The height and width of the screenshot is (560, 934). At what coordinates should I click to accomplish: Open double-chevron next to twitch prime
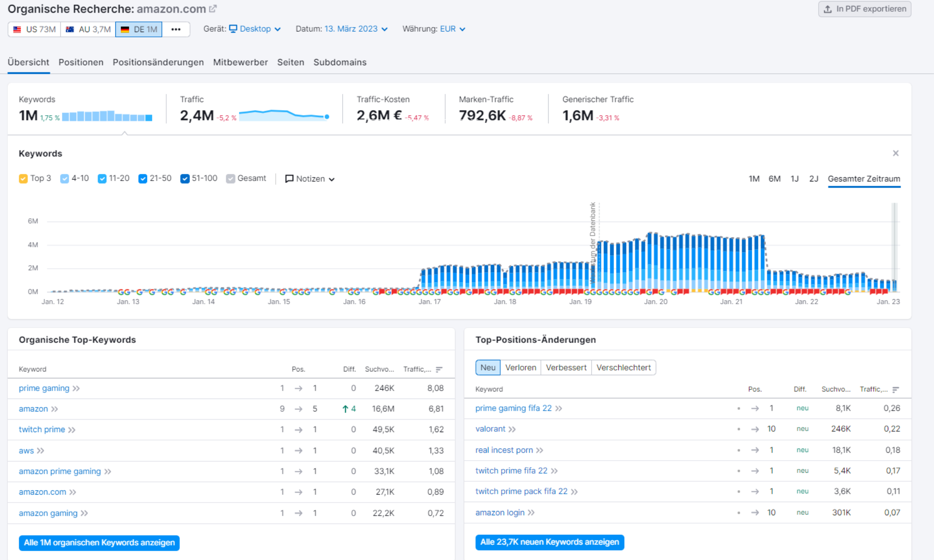[x=72, y=430]
